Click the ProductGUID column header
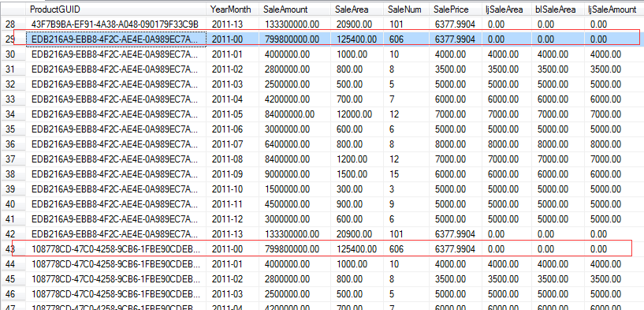This screenshot has height=310, width=644. [x=117, y=9]
